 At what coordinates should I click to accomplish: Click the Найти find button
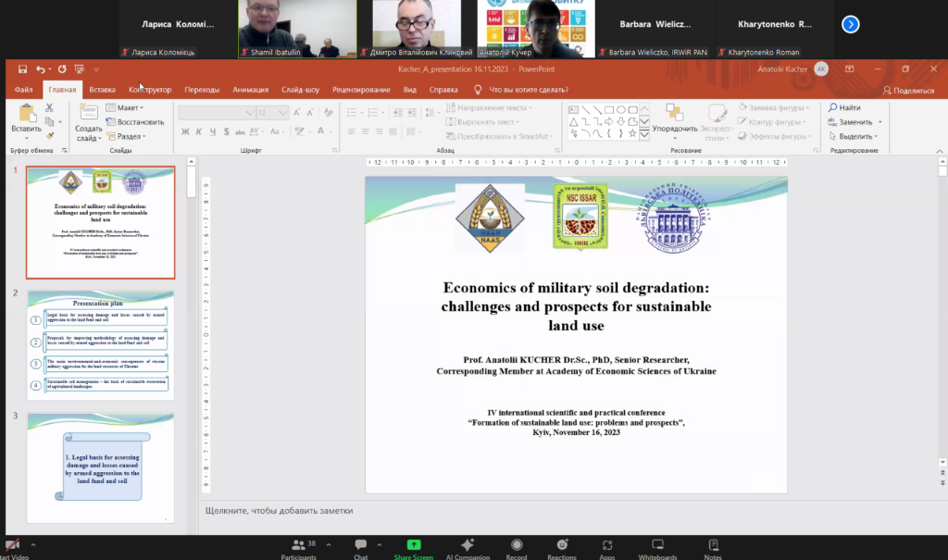pyautogui.click(x=845, y=108)
